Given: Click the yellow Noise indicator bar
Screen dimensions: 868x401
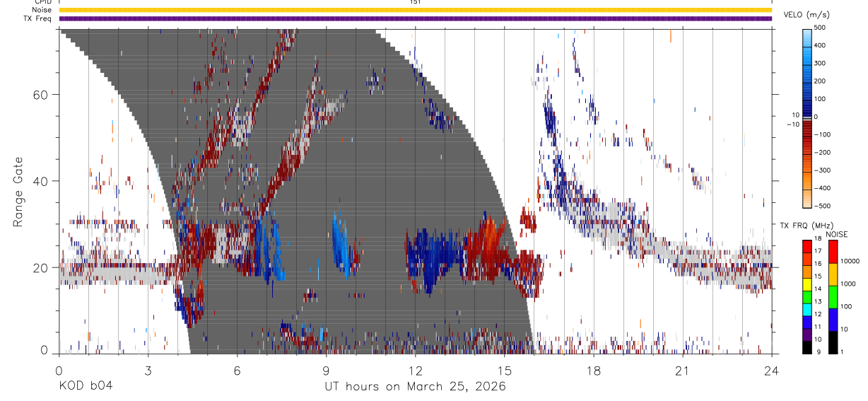Looking at the screenshot, I should (x=415, y=10).
